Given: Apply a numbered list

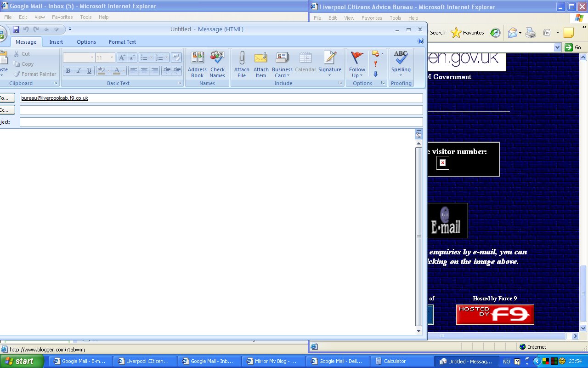Looking at the screenshot, I should (x=162, y=57).
